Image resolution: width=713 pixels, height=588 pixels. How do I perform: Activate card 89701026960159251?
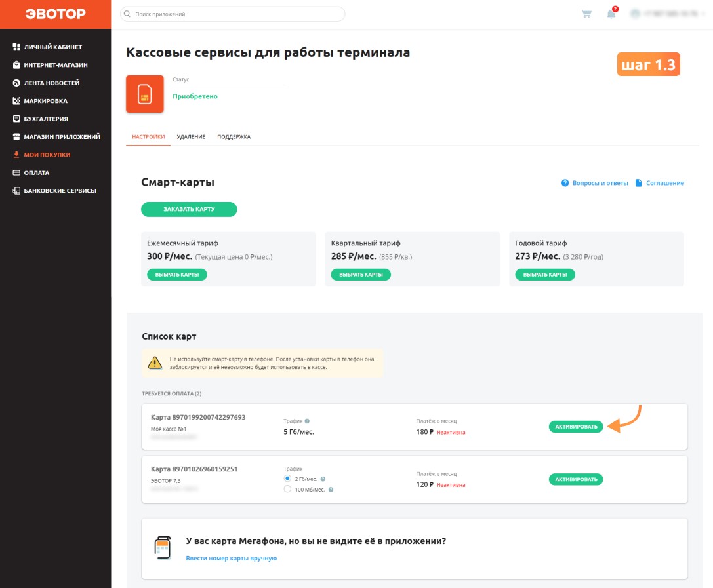[576, 479]
